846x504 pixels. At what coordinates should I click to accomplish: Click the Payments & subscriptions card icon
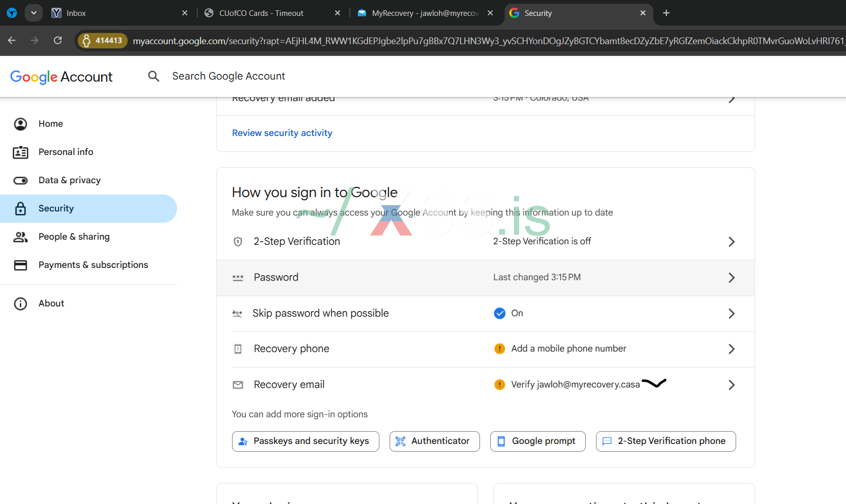coord(21,265)
